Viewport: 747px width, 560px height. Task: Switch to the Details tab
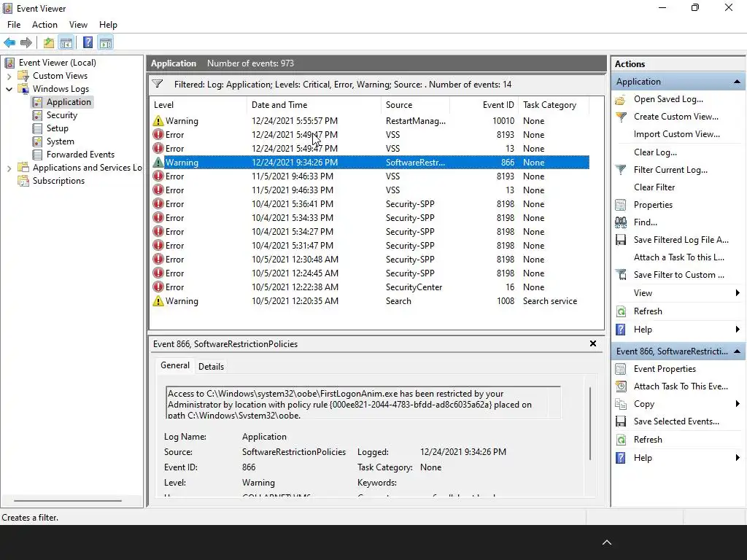click(211, 367)
